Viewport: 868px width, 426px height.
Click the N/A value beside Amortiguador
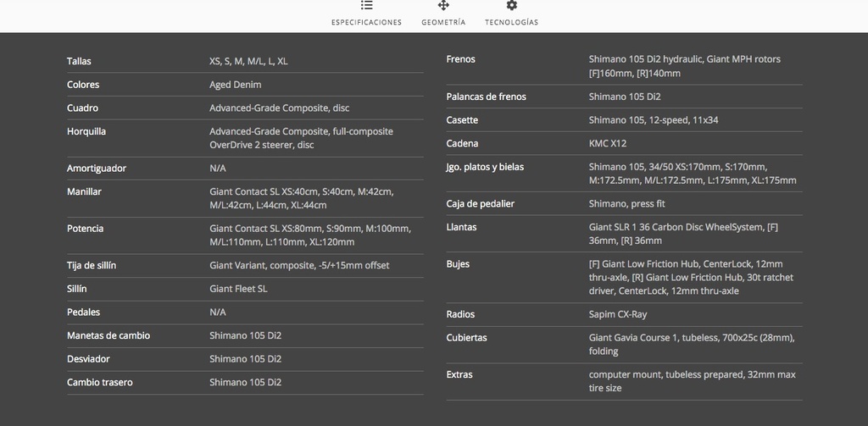coord(218,169)
